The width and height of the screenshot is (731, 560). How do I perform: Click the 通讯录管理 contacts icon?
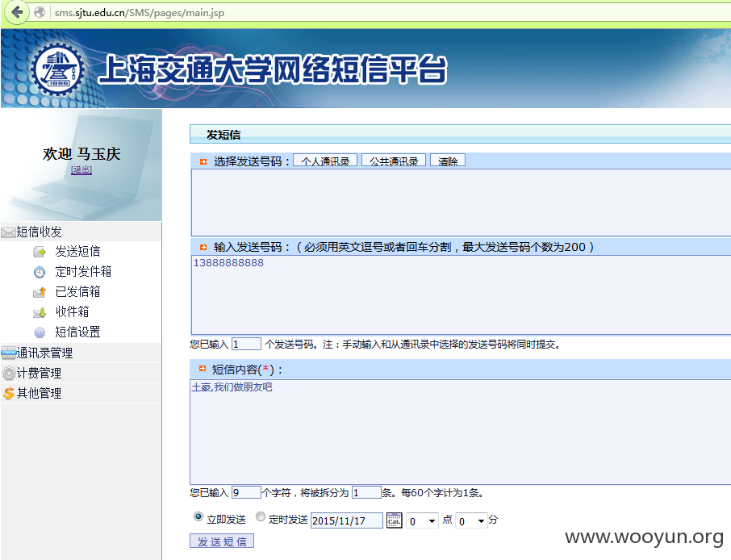tap(8, 353)
